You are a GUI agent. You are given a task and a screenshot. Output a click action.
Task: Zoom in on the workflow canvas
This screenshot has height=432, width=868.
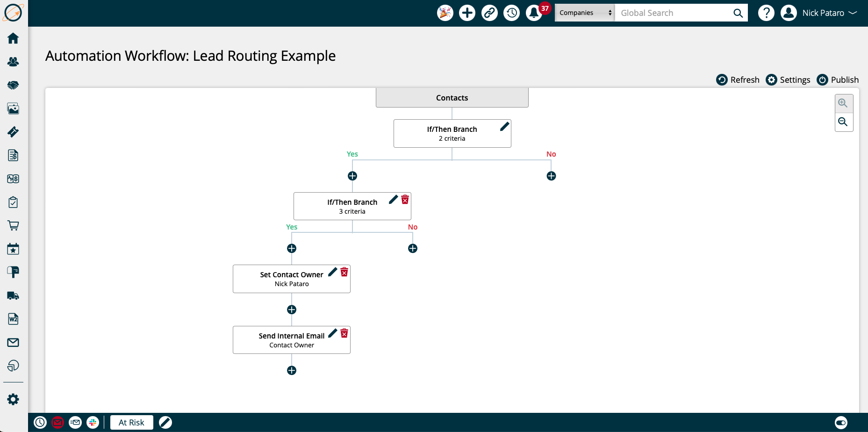coord(843,103)
